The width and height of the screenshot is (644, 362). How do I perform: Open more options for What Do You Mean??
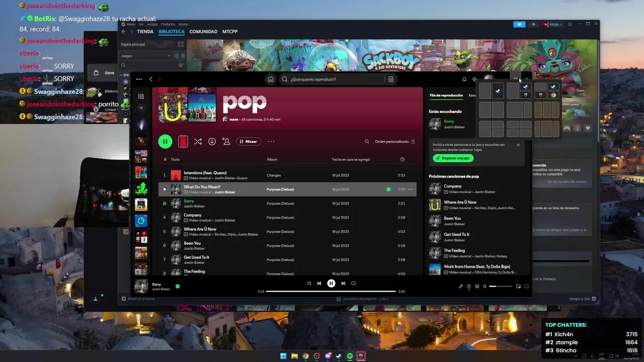pos(410,190)
